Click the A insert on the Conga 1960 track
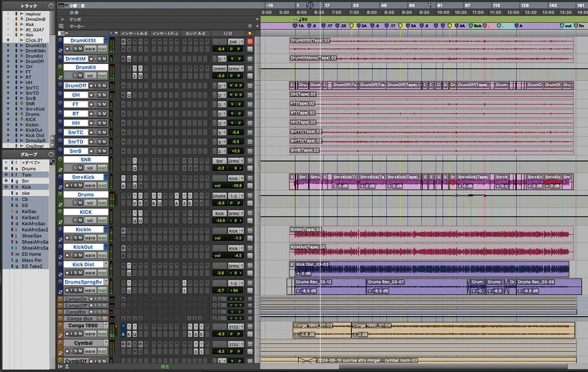 pos(123,334)
